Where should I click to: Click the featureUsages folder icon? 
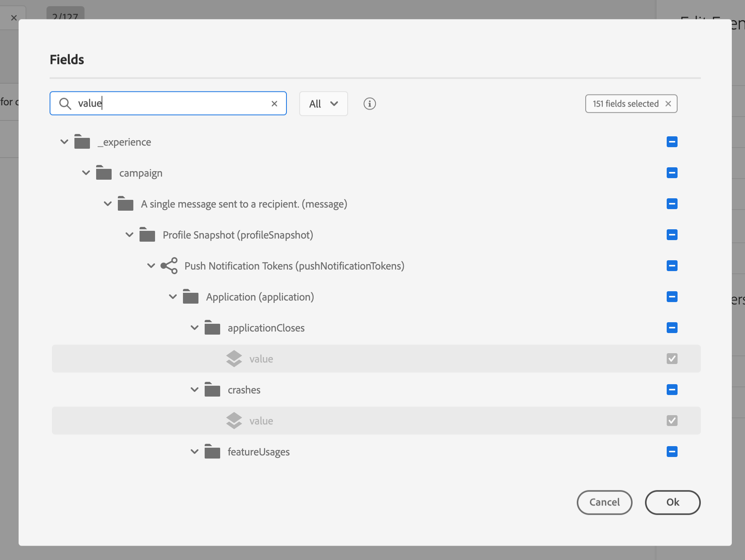tap(212, 452)
